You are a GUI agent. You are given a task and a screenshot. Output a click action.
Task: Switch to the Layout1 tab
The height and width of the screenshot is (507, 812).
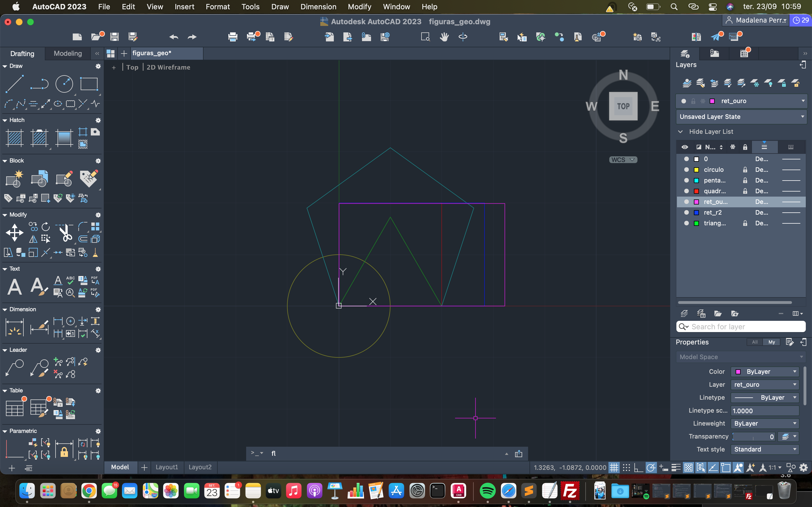tap(166, 467)
